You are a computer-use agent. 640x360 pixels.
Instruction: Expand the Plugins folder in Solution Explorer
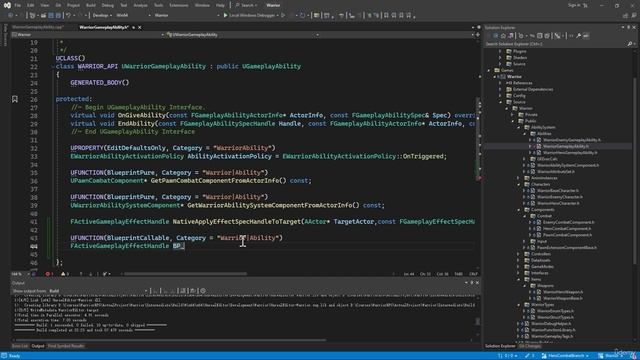[x=500, y=51]
